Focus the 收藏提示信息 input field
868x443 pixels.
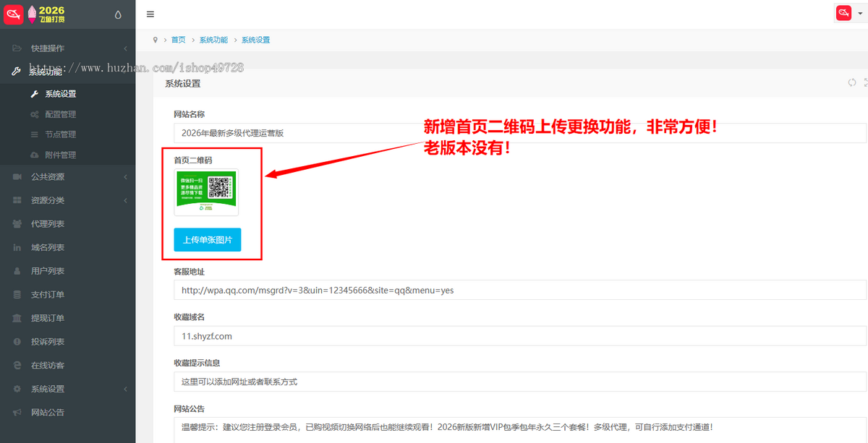coord(519,382)
